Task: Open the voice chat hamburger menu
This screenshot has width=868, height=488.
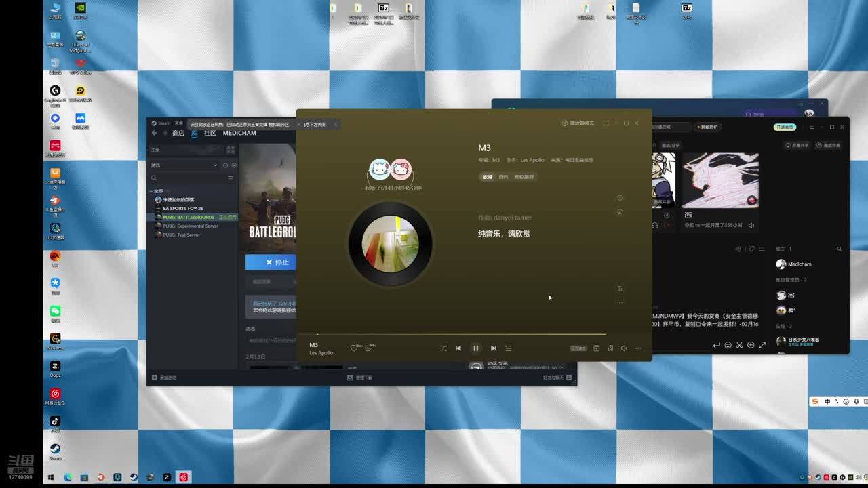Action: [812, 127]
